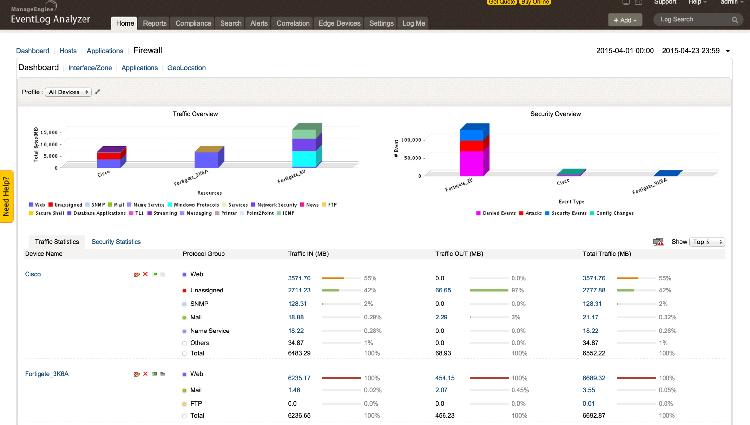
Task: Open the Compliance menu tab
Action: 192,23
